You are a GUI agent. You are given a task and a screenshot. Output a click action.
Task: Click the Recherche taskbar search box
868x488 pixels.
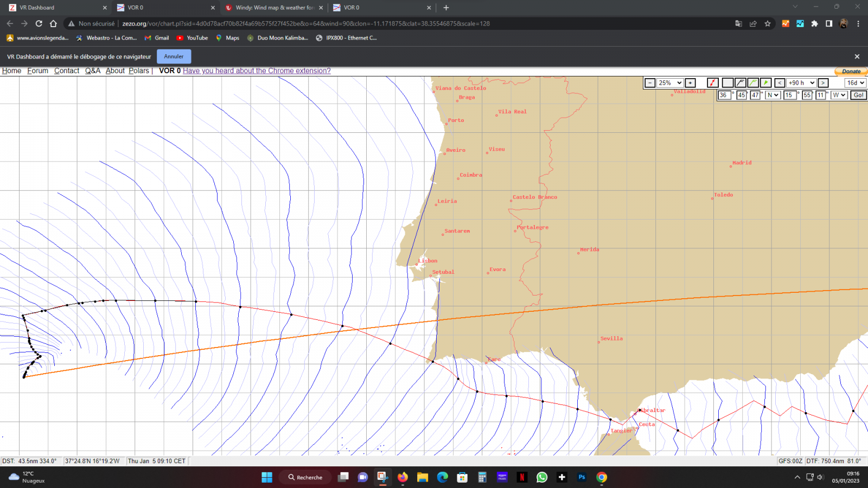(x=305, y=477)
